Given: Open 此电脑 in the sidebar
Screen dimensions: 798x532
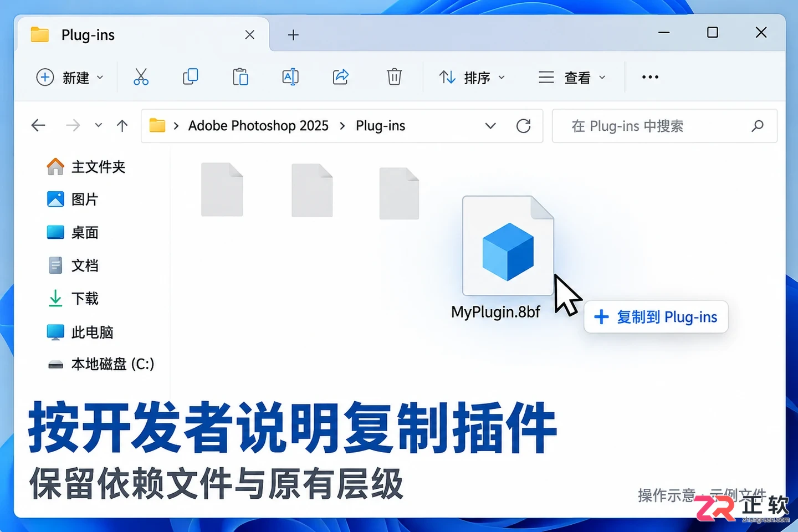Looking at the screenshot, I should [x=80, y=332].
